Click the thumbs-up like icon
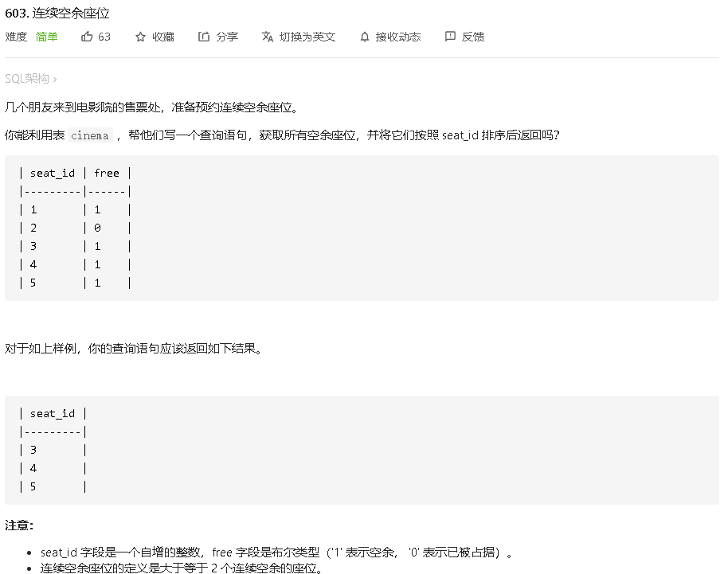The height and width of the screenshot is (574, 728). coord(87,37)
